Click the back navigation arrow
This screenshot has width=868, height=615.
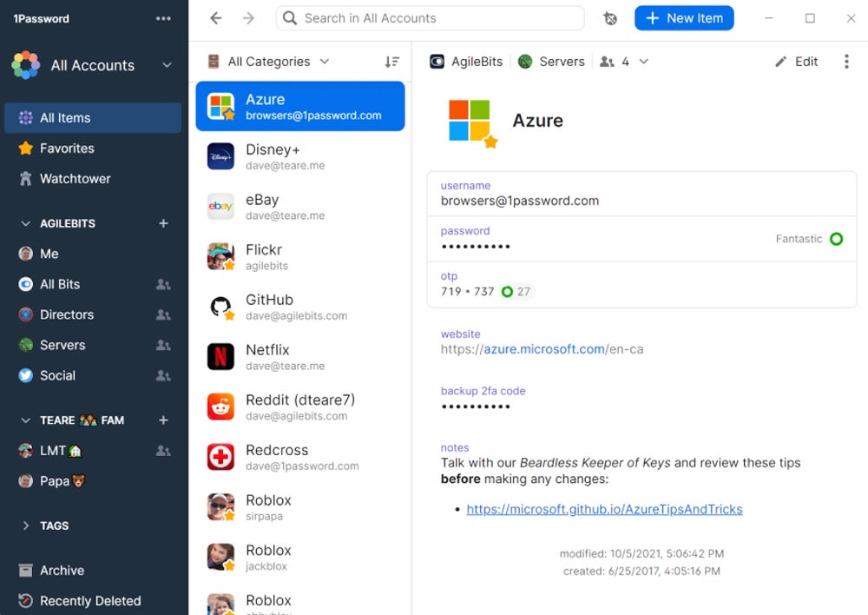tap(216, 18)
